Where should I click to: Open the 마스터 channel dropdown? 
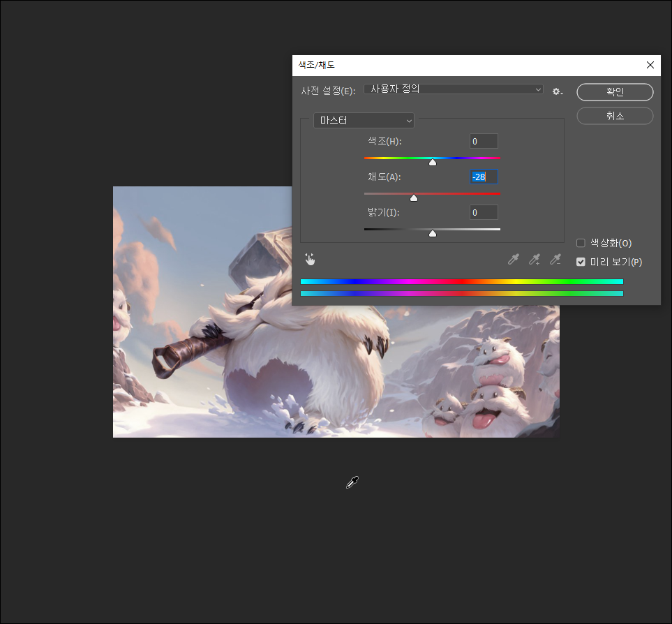point(364,121)
